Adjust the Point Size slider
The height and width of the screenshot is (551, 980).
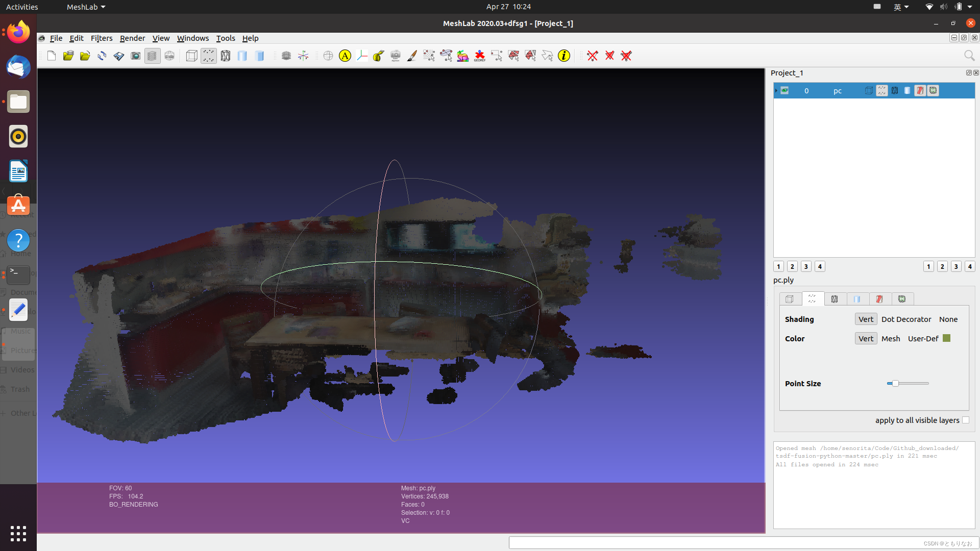[x=908, y=383]
